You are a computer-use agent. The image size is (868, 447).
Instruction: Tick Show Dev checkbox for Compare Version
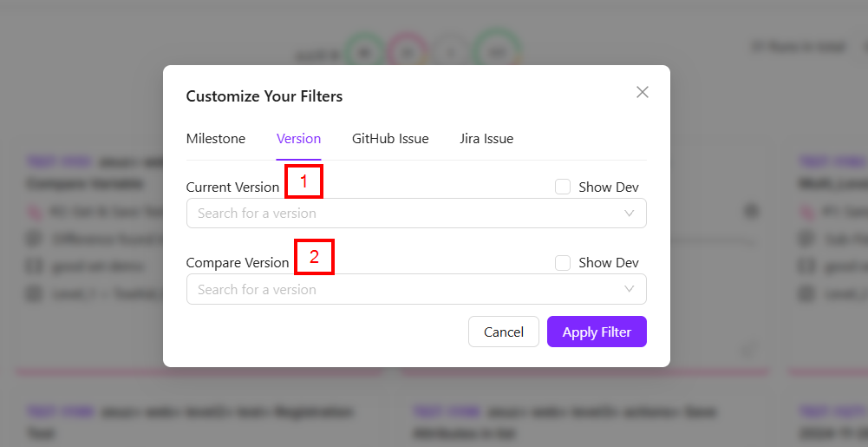pos(564,263)
